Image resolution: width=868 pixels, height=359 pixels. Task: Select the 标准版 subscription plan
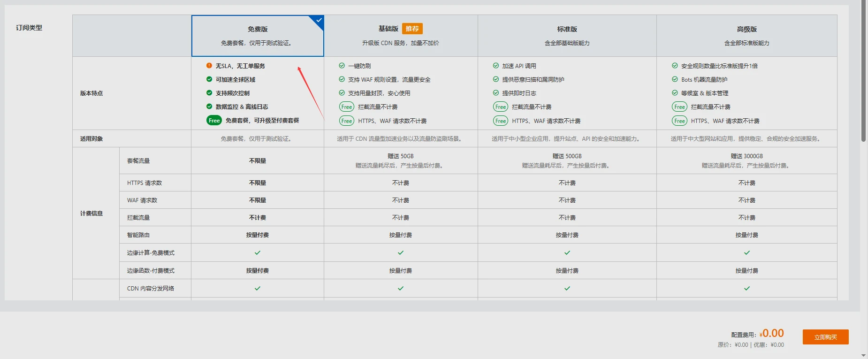point(567,36)
